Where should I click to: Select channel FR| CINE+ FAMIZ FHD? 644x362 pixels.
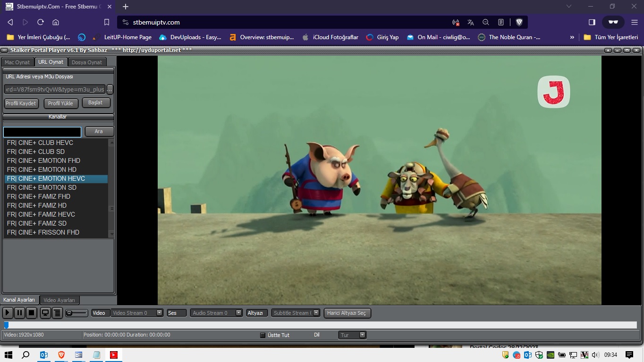pos(56,196)
